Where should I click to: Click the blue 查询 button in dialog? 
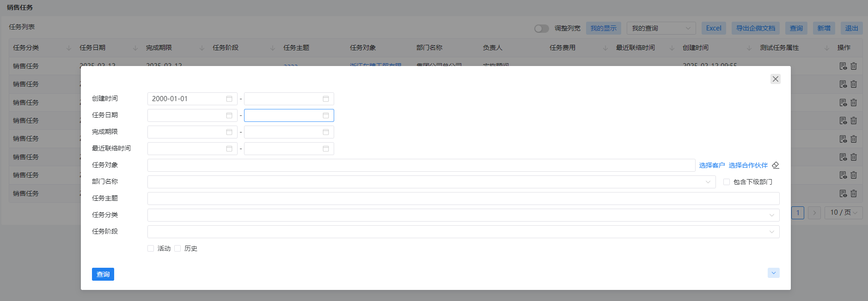point(103,274)
